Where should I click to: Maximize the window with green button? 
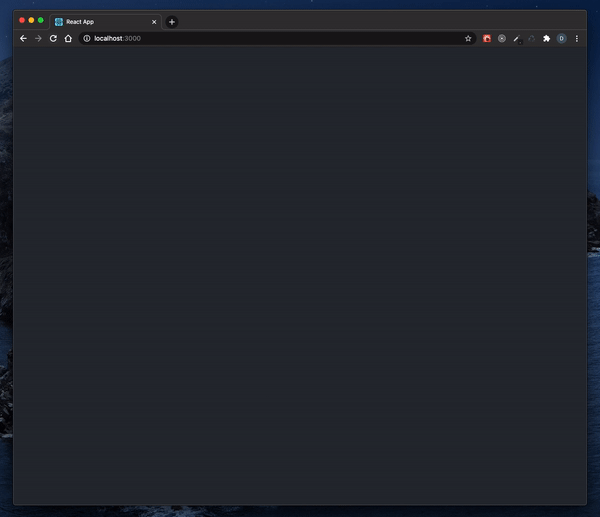[x=41, y=20]
